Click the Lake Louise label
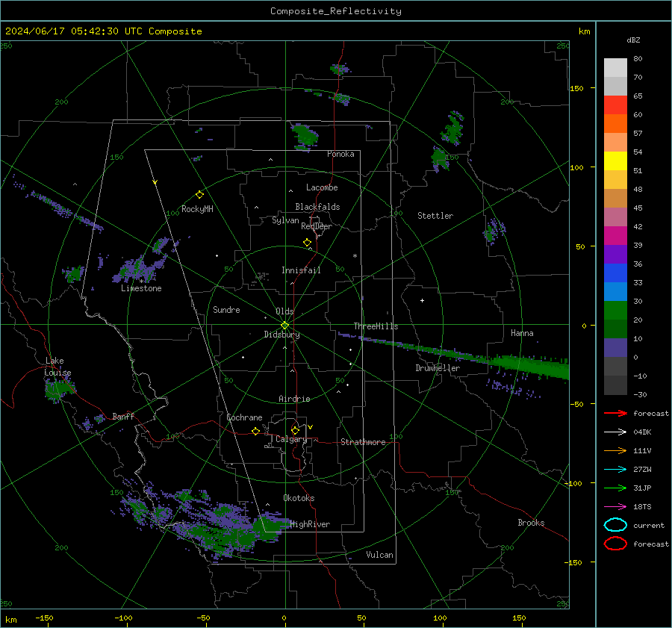The height and width of the screenshot is (628, 672). 58,367
